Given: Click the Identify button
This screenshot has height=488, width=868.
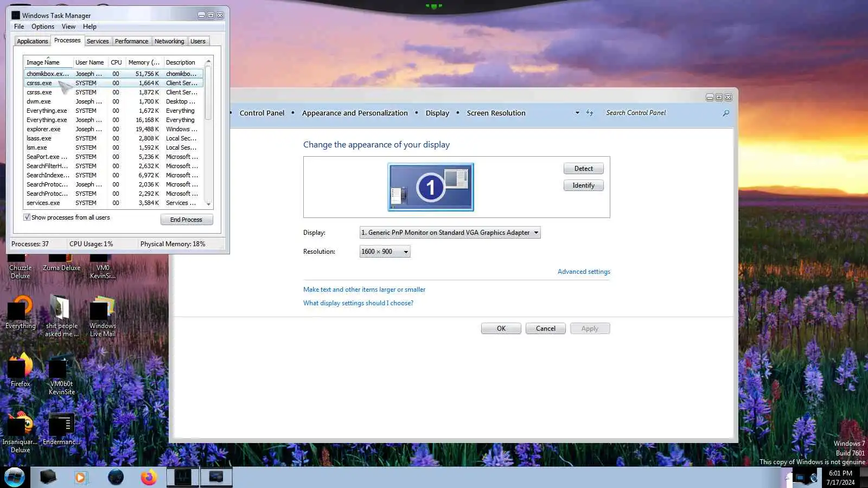Looking at the screenshot, I should coord(584,185).
